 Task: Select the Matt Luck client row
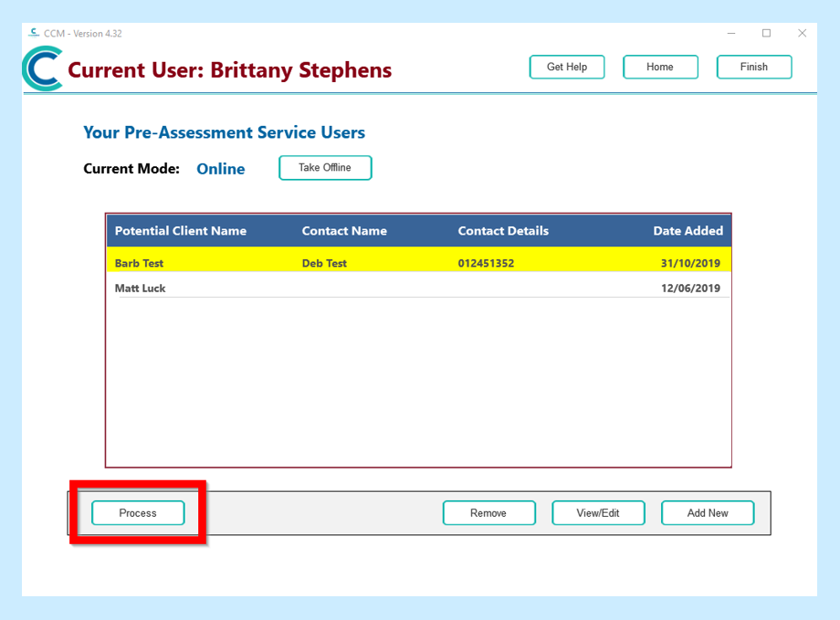[141, 289]
